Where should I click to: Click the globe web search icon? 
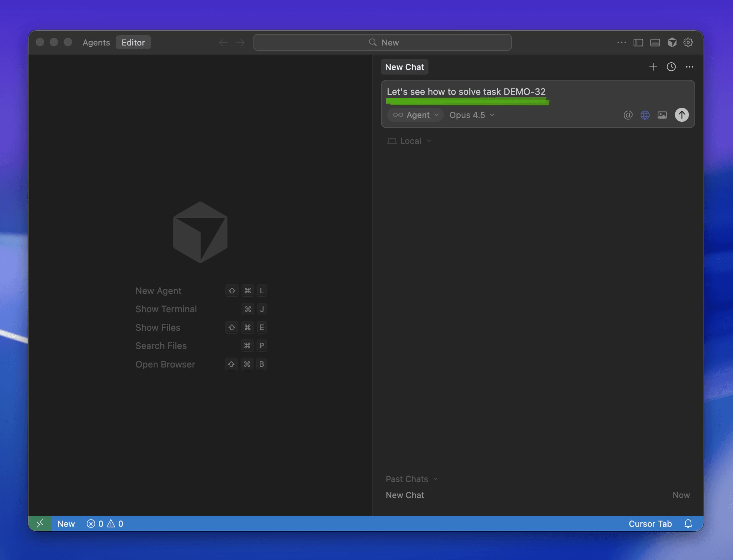point(645,115)
